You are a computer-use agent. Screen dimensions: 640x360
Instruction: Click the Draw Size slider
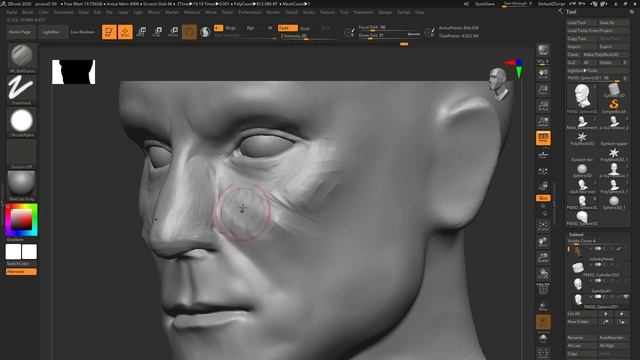pos(390,36)
